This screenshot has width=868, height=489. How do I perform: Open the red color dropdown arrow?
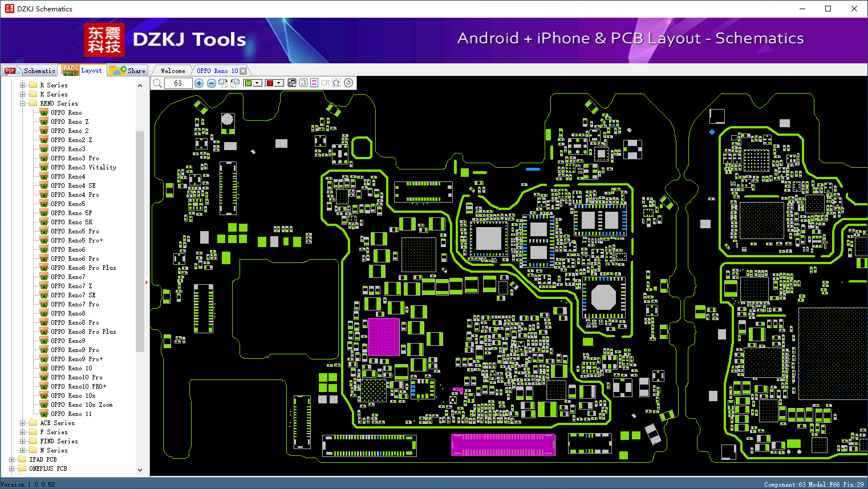[x=279, y=83]
